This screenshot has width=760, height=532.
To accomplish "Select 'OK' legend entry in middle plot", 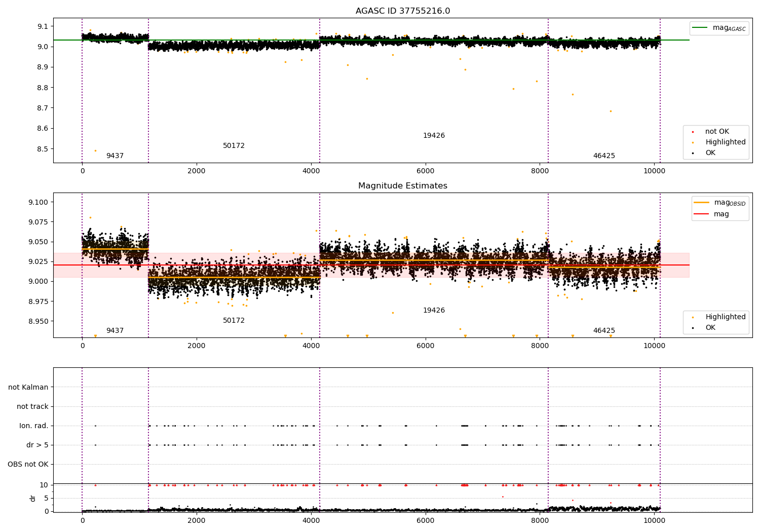I will [710, 328].
